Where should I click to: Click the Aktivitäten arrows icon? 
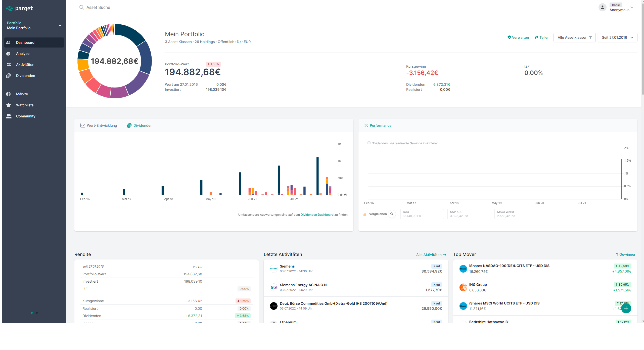(x=9, y=65)
